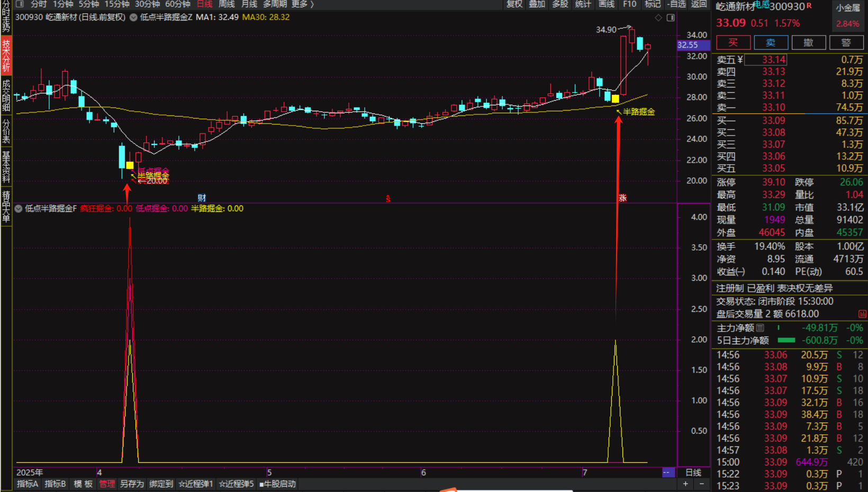This screenshot has height=492, width=868.
Task: Click the red icon right of 盘后交易量
Action: click(862, 314)
